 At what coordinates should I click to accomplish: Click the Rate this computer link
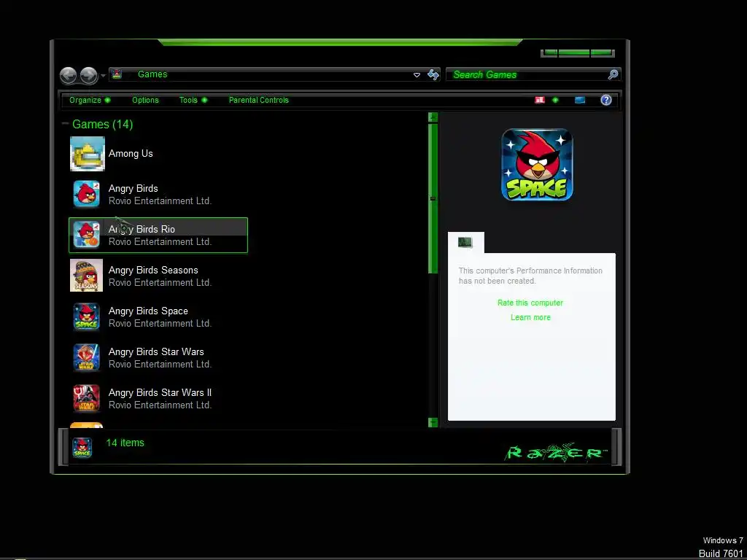[x=530, y=303]
